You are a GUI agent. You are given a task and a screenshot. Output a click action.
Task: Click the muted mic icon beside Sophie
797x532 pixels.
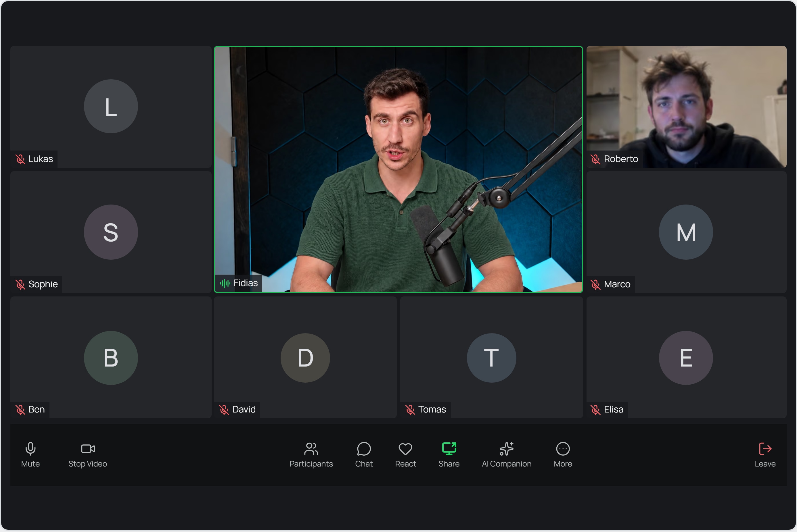pos(20,284)
